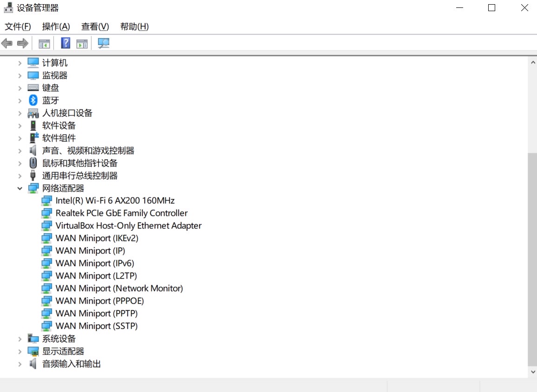537x392 pixels.
Task: Select Intel(R) Wi-Fi 6 AX200 160MHz adapter
Action: click(115, 201)
